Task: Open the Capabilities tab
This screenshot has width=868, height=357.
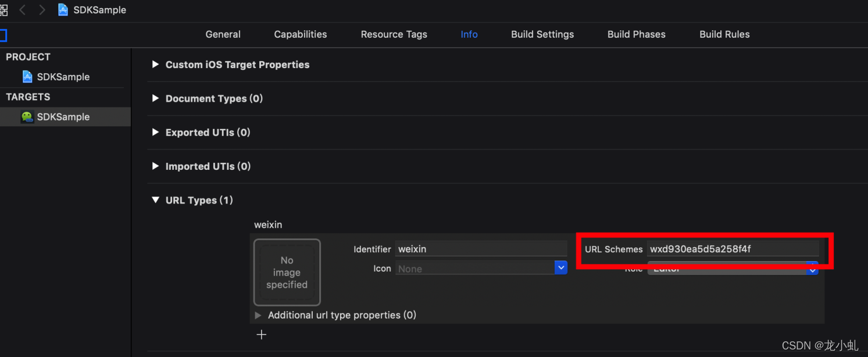Action: (x=301, y=34)
